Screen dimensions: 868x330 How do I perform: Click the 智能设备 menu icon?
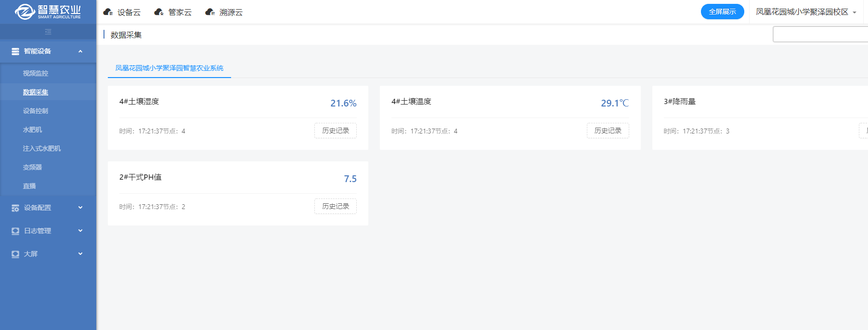click(15, 52)
